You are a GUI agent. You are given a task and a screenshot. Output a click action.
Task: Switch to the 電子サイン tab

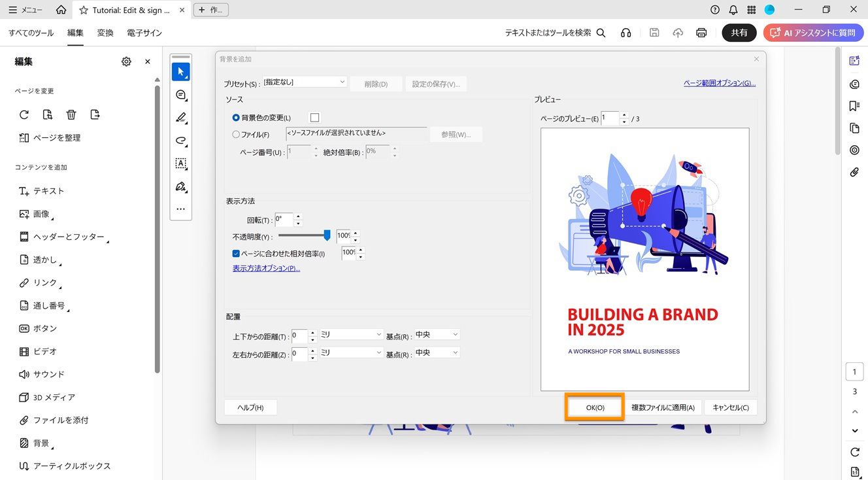tap(144, 32)
